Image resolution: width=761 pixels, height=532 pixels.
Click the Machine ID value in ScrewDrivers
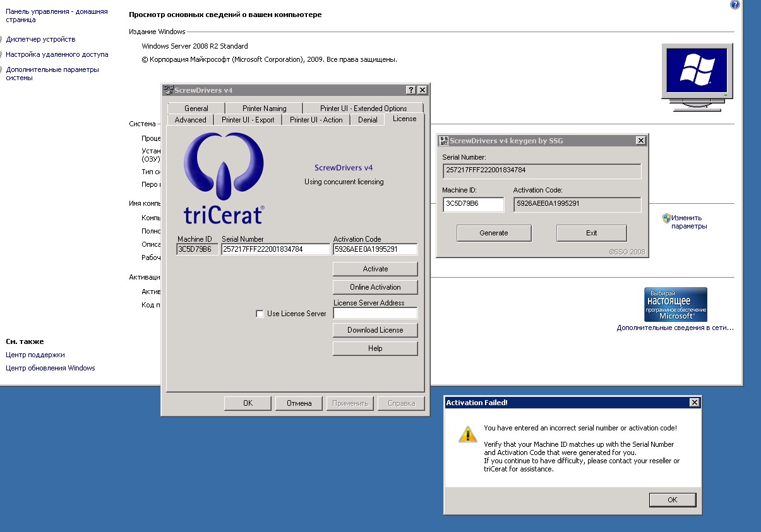(x=198, y=249)
